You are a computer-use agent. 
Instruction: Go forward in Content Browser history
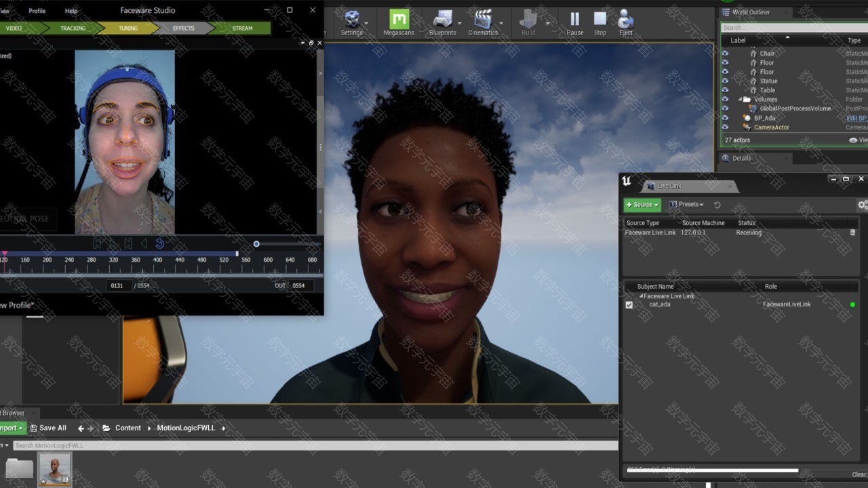pos(90,428)
